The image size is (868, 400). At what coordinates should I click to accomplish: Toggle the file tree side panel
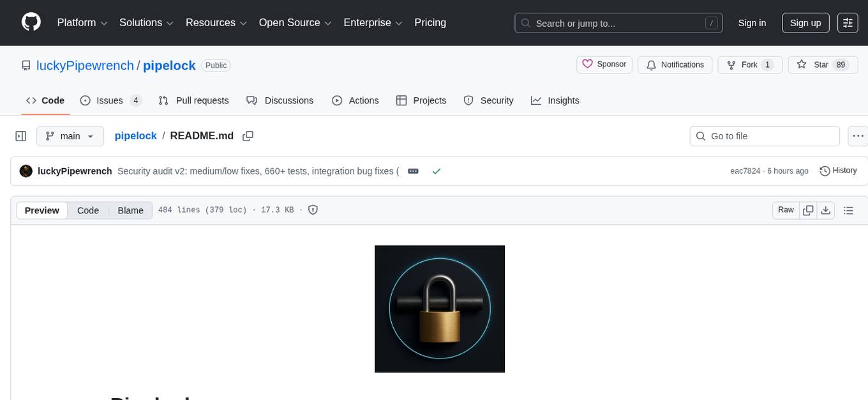pyautogui.click(x=20, y=135)
